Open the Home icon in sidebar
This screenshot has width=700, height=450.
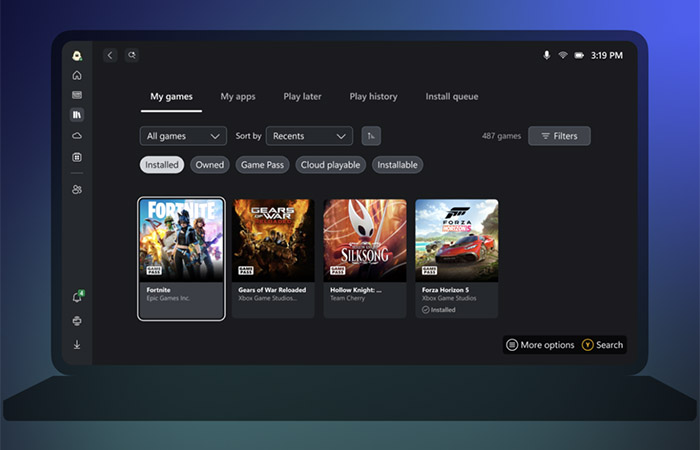point(77,75)
